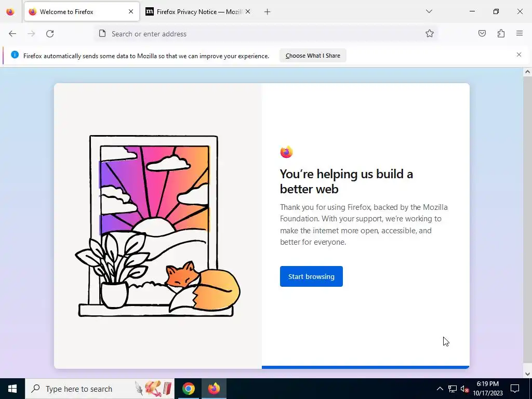Image resolution: width=532 pixels, height=399 pixels.
Task: Click the page icon in the address bar
Action: 102,34
